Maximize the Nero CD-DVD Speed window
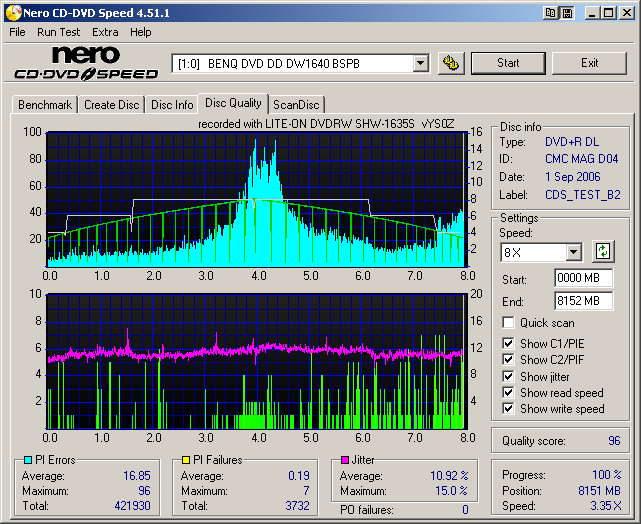The width and height of the screenshot is (641, 524). pyautogui.click(x=608, y=13)
